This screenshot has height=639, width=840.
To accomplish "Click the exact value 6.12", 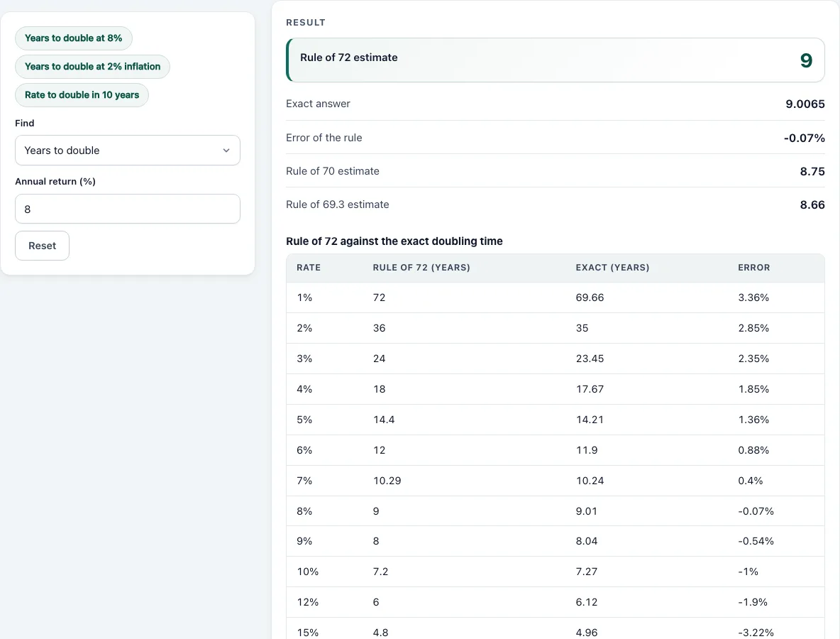I will pyautogui.click(x=586, y=603).
